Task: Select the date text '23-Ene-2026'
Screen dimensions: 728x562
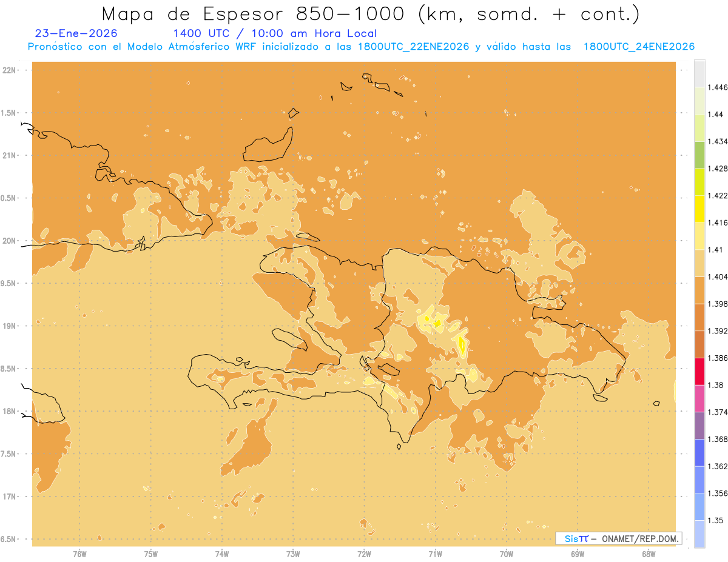Action: (x=76, y=34)
